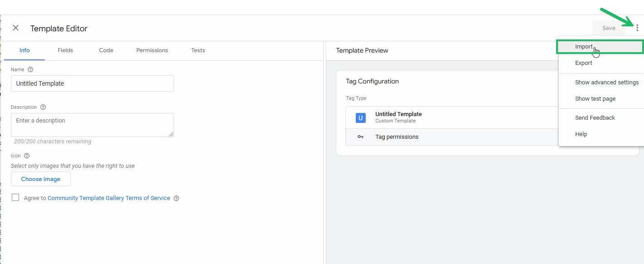Switch to the Fields tab

coord(65,50)
